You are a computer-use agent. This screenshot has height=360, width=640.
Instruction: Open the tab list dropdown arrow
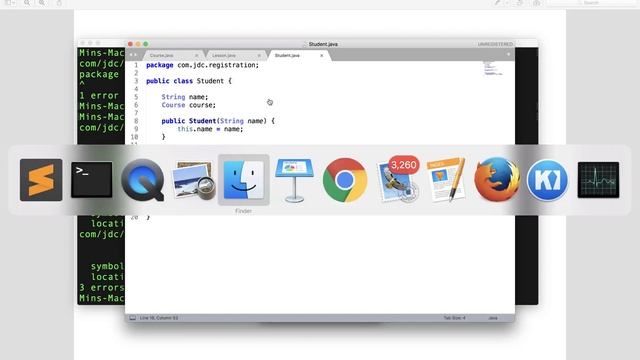click(508, 54)
